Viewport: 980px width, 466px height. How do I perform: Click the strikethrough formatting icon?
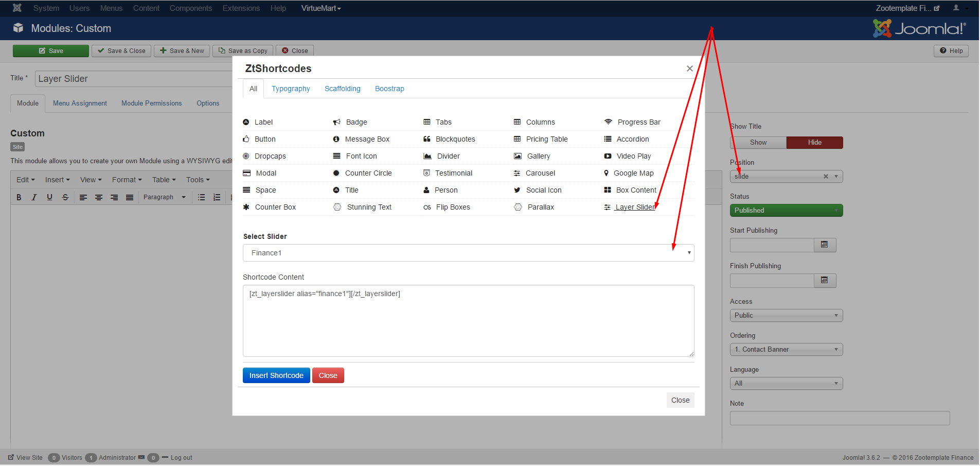coord(65,197)
